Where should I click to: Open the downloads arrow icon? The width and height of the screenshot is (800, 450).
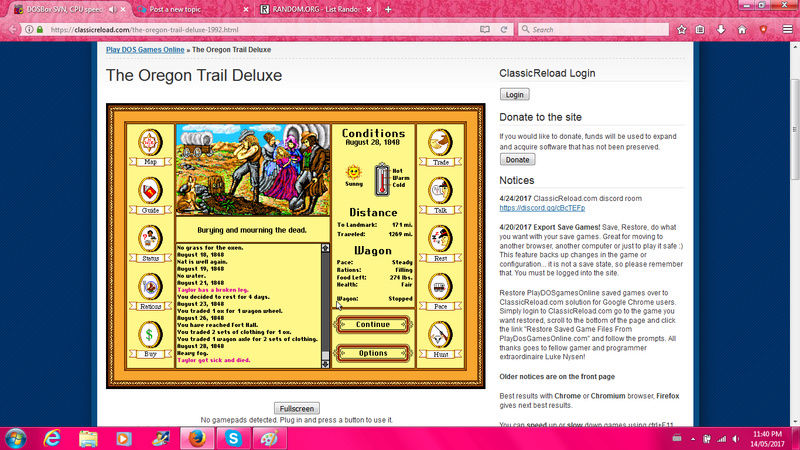point(721,30)
